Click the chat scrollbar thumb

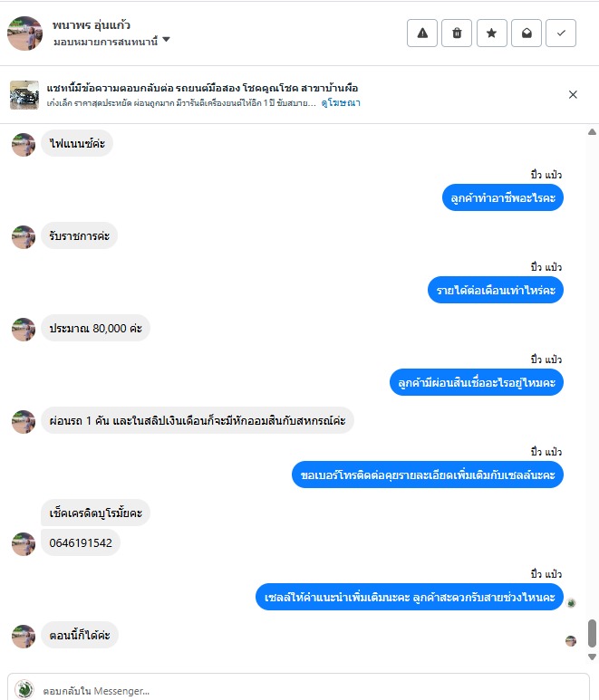pos(592,633)
